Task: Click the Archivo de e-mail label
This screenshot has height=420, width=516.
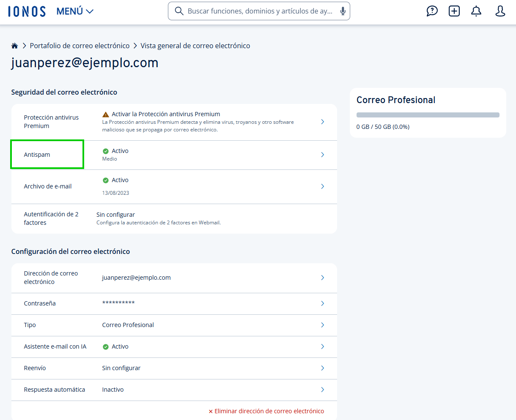Action: click(x=48, y=186)
